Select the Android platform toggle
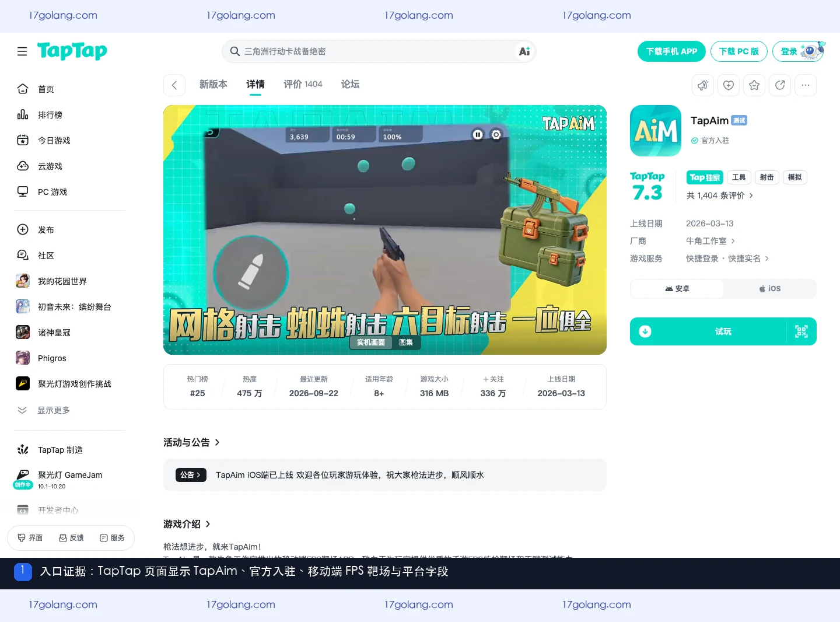 (677, 289)
